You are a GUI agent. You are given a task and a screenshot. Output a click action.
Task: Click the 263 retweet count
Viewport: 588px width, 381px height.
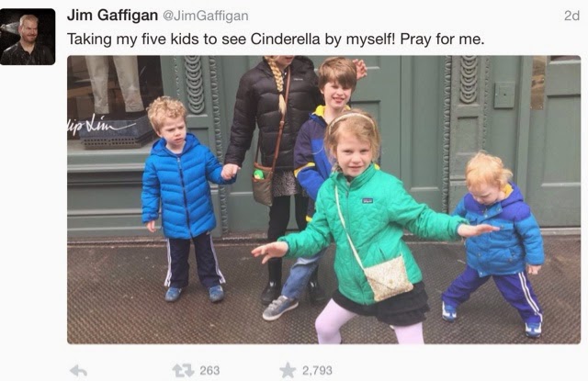[209, 371]
